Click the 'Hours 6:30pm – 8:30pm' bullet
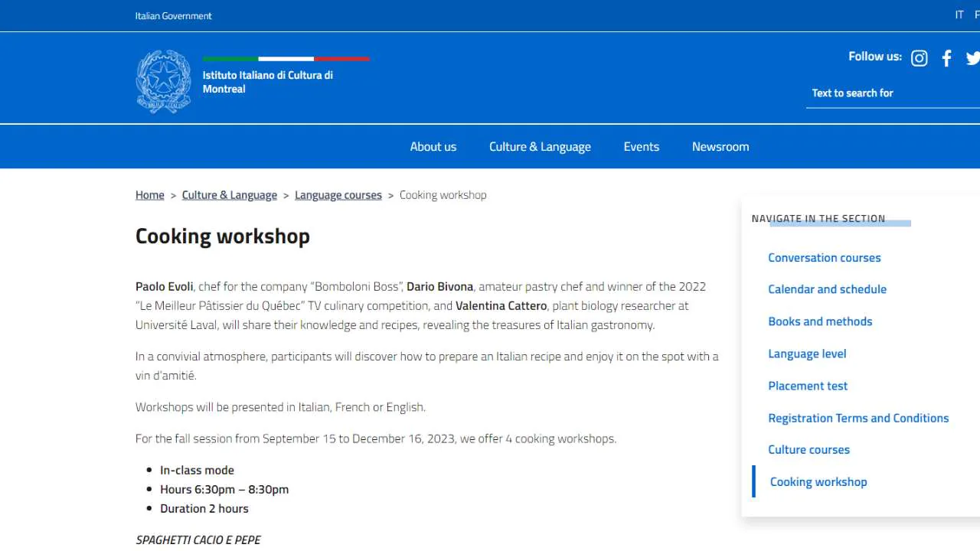The width and height of the screenshot is (980, 551). click(x=224, y=490)
